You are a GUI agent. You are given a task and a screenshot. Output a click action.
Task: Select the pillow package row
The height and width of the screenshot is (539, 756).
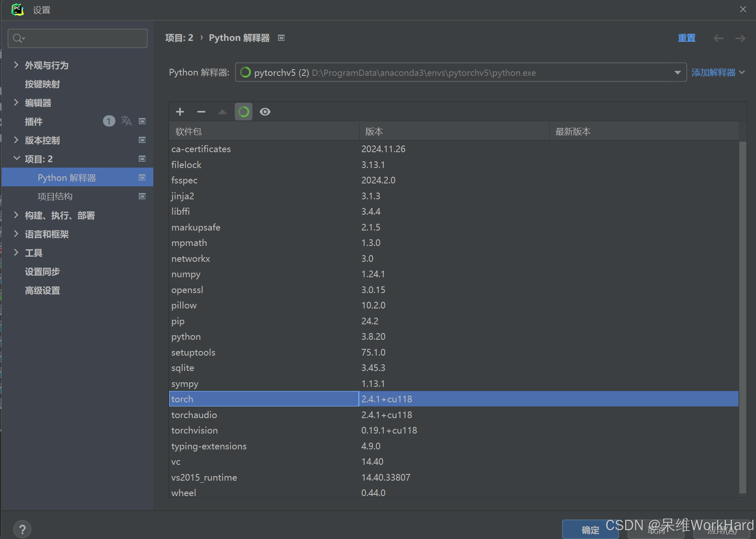click(454, 305)
